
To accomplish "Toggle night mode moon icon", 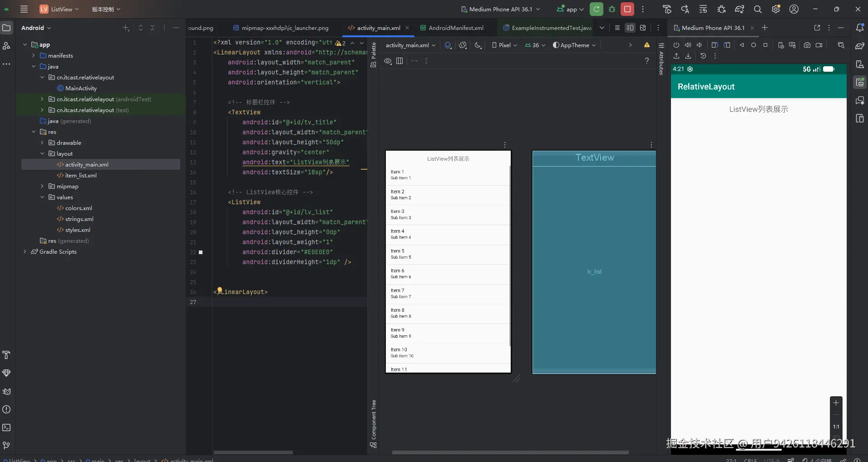I will click(x=478, y=45).
